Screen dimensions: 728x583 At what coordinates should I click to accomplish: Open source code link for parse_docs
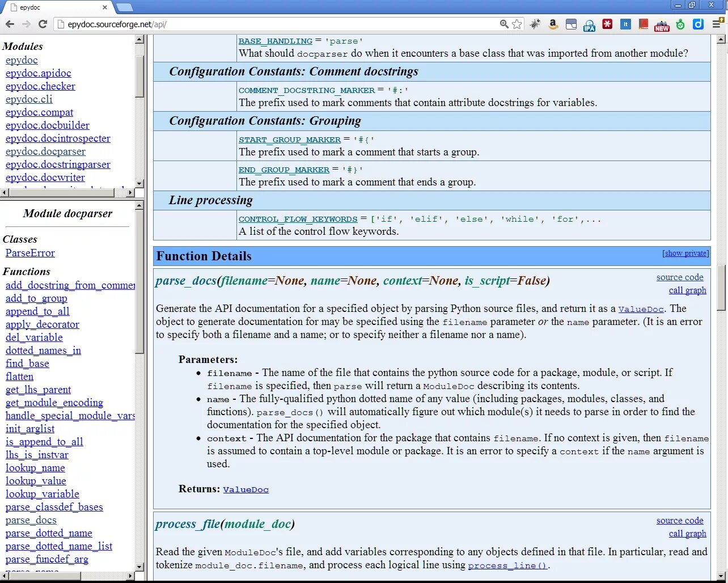pos(680,277)
